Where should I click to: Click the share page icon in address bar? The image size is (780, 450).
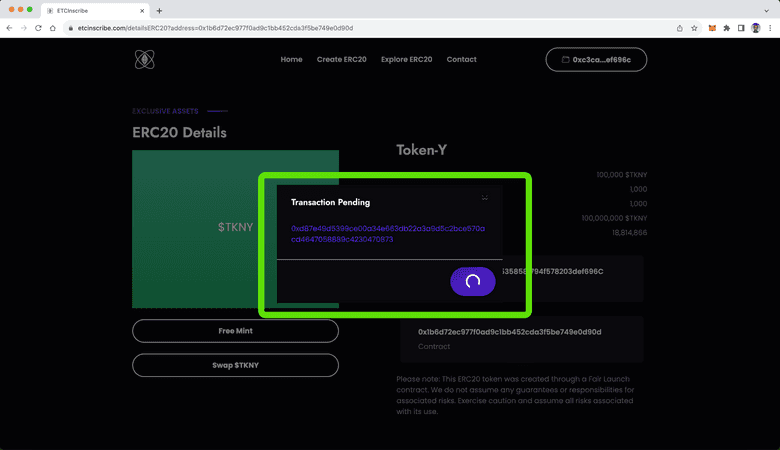680,28
